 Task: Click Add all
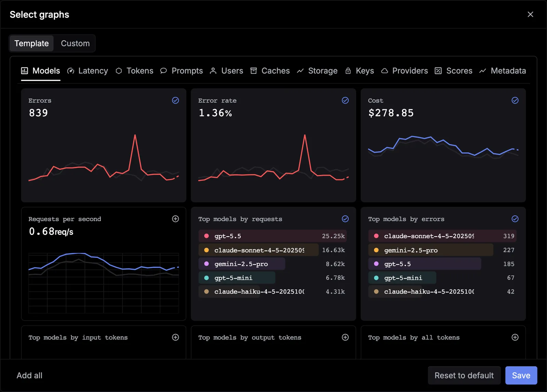(x=29, y=375)
